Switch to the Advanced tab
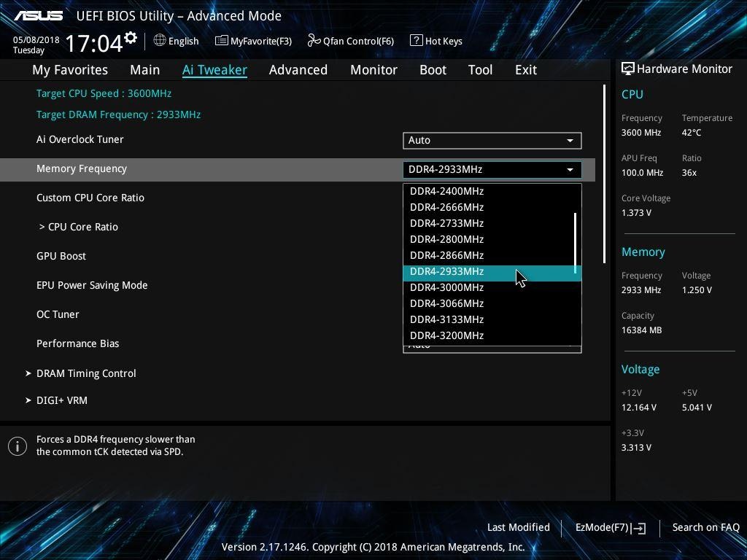The image size is (747, 560). (298, 69)
